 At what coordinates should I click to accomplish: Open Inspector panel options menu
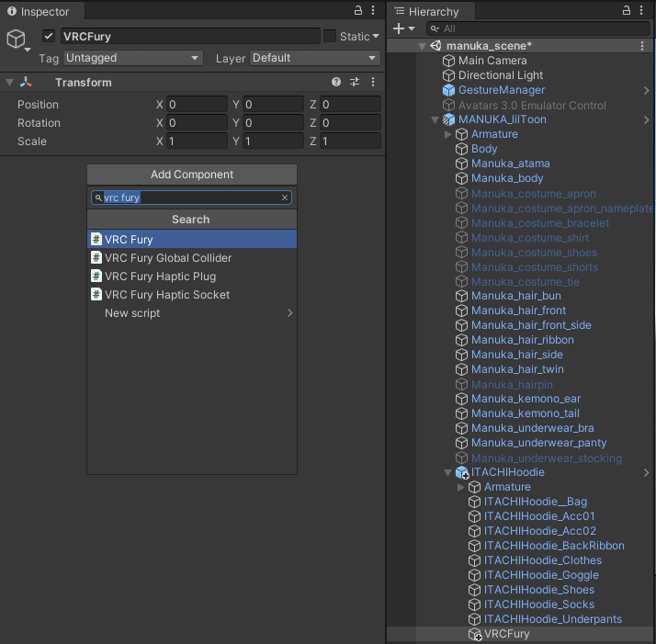pos(373,10)
